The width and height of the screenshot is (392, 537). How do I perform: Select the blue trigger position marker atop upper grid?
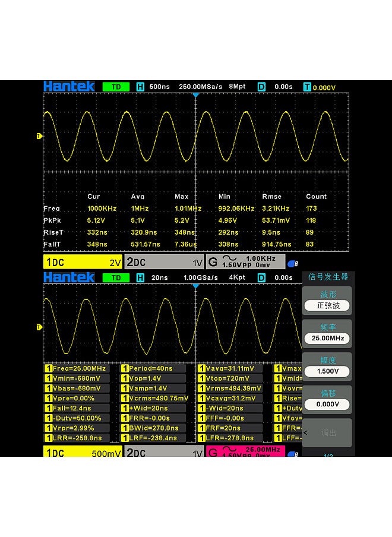point(196,94)
